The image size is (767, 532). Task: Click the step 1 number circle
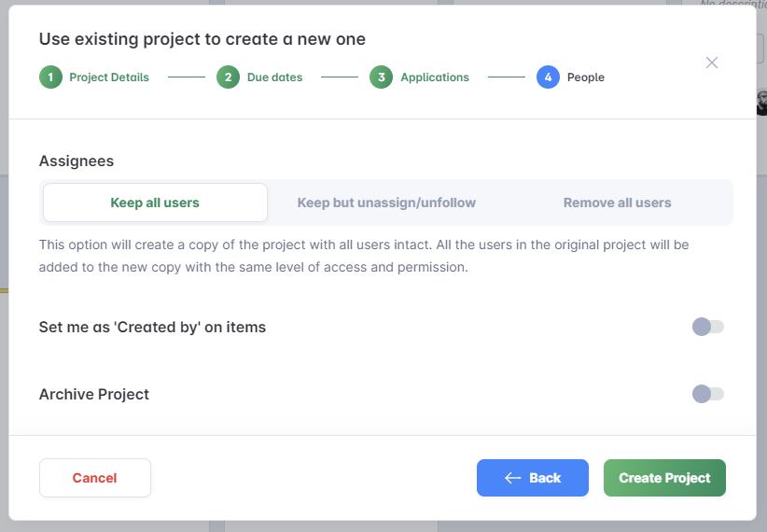coord(50,77)
